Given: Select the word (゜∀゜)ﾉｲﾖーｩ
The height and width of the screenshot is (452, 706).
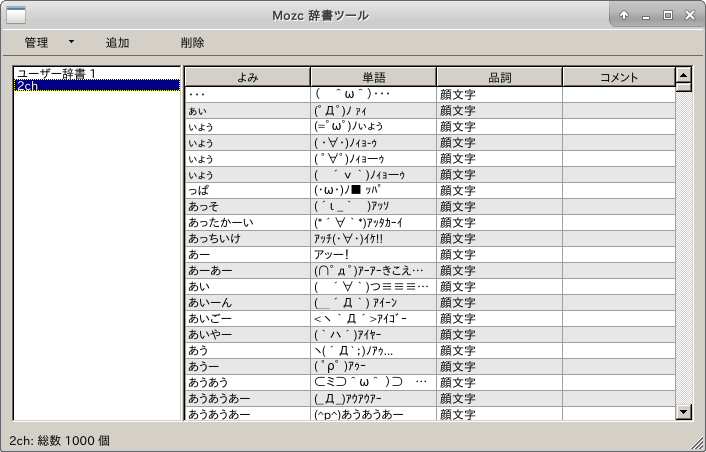Looking at the screenshot, I should (373, 158).
